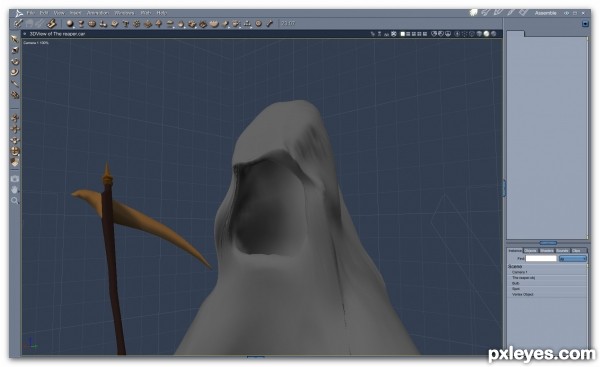Set single-view layout square
This screenshot has height=367, width=600.
(403, 34)
